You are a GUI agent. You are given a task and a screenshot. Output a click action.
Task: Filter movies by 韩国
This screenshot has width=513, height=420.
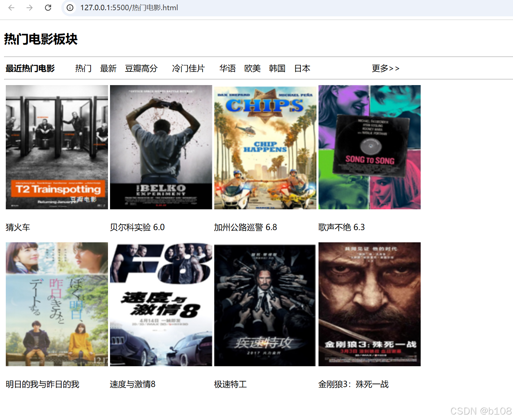277,68
